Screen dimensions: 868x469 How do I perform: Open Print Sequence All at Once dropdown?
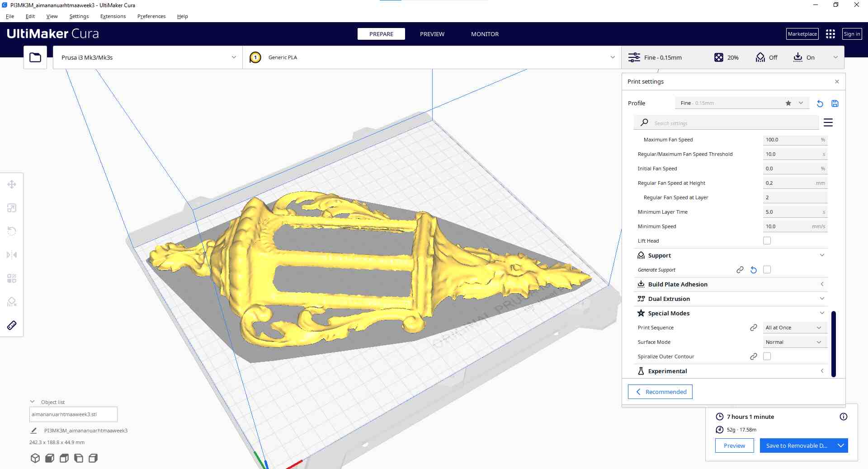coord(795,328)
